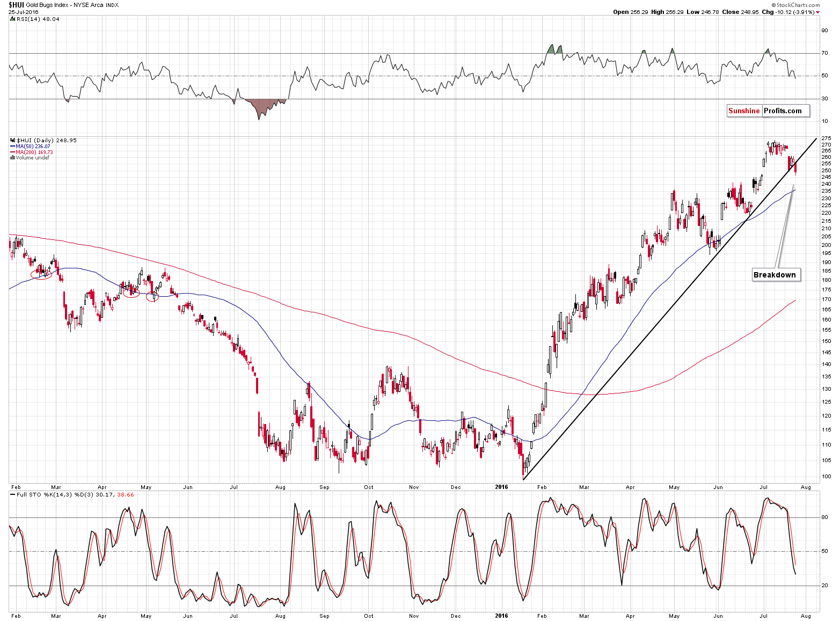Screen dimensions: 840x621
Task: Click 'Dec' on the price chart date axis
Action: [x=456, y=487]
